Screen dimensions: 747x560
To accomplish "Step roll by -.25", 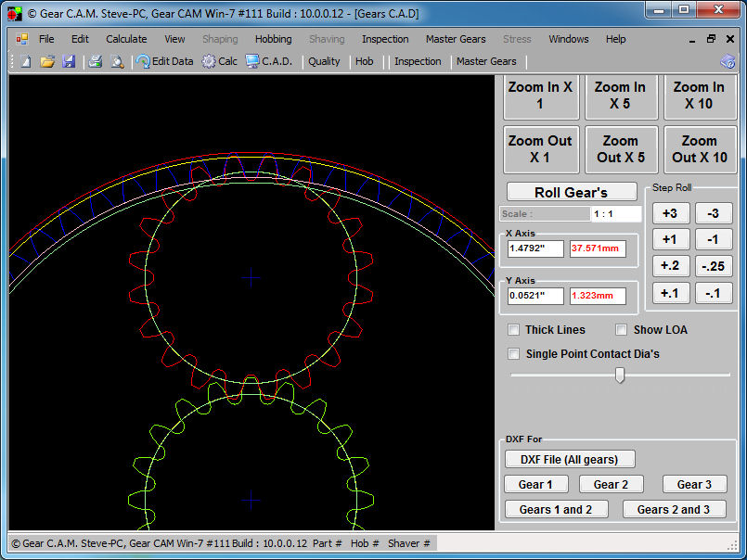I will pyautogui.click(x=714, y=266).
